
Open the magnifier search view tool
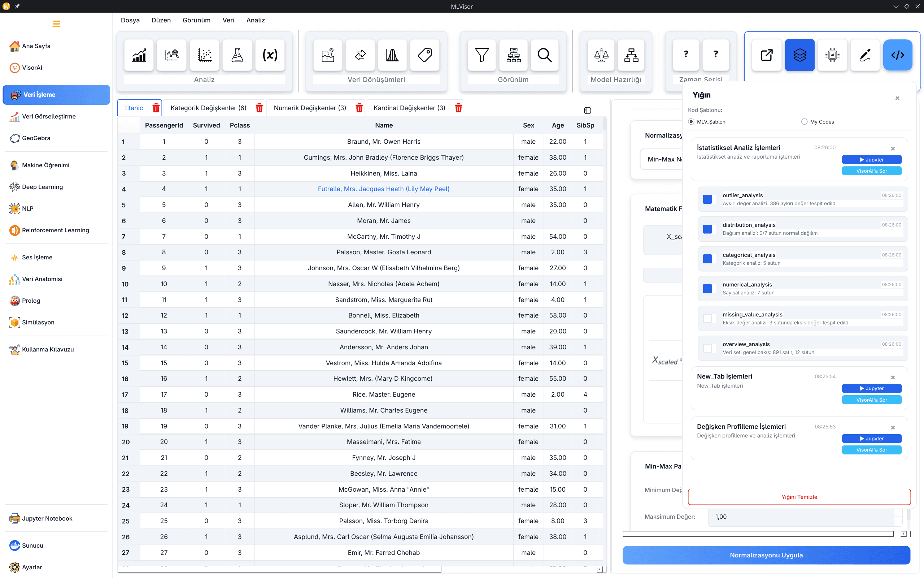(544, 55)
